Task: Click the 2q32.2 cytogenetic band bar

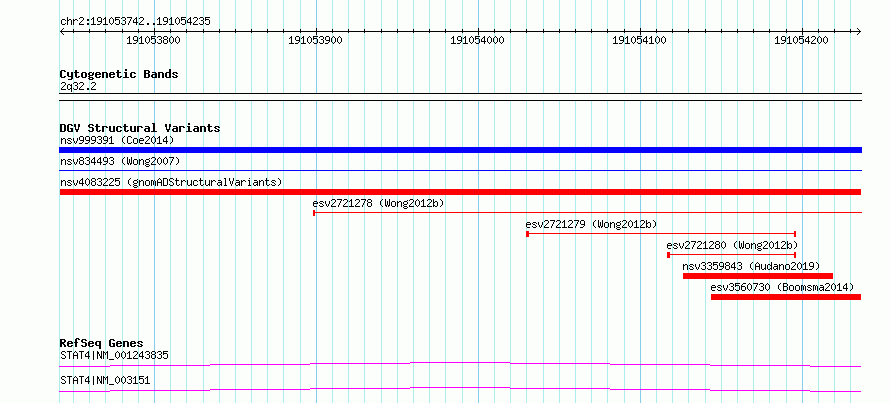Action: coord(460,96)
